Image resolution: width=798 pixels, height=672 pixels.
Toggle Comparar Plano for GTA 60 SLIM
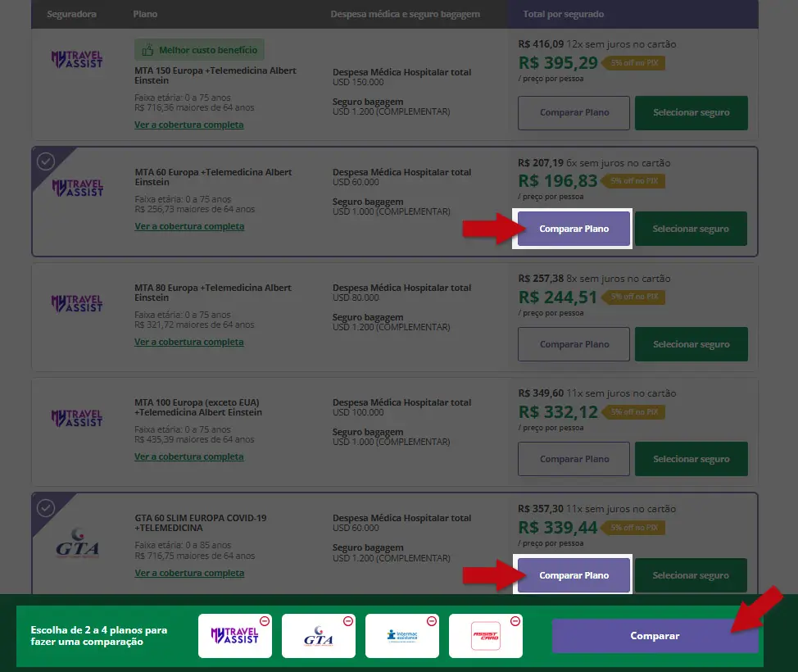pyautogui.click(x=574, y=575)
